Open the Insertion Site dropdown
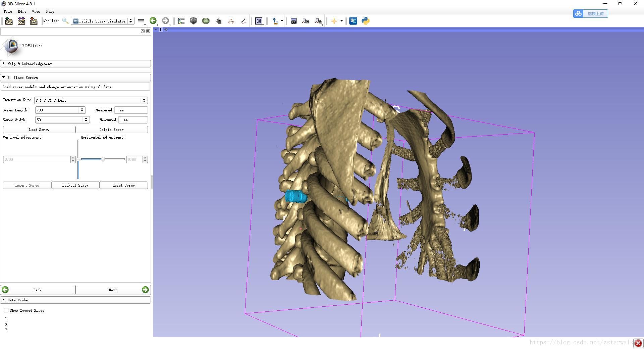This screenshot has height=349, width=644. pyautogui.click(x=91, y=100)
